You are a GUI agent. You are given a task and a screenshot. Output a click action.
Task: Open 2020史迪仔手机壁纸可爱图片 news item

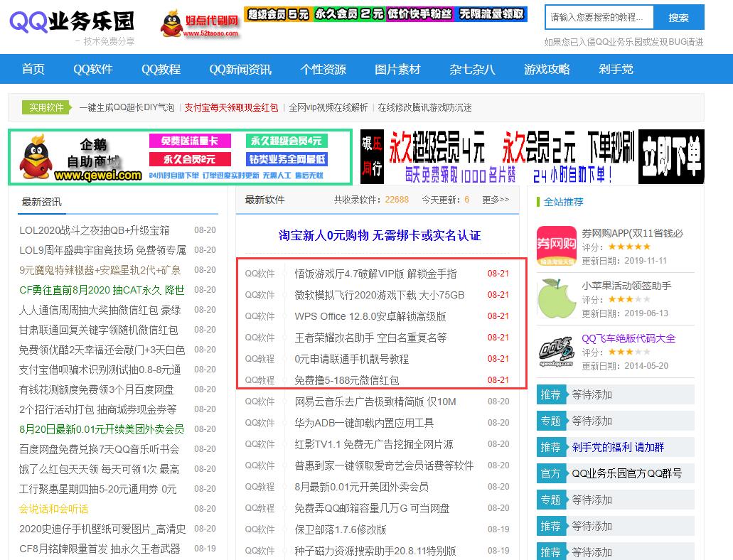102,529
